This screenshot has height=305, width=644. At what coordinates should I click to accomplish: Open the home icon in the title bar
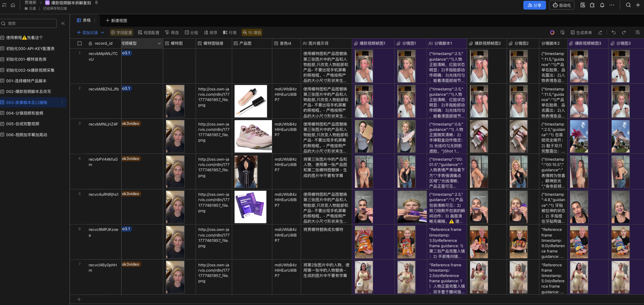tap(13, 5)
